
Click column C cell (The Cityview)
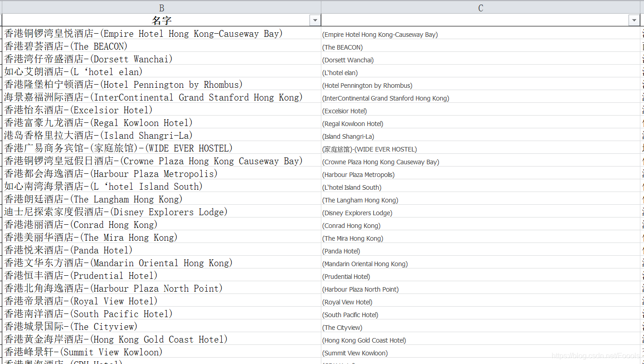click(x=481, y=326)
